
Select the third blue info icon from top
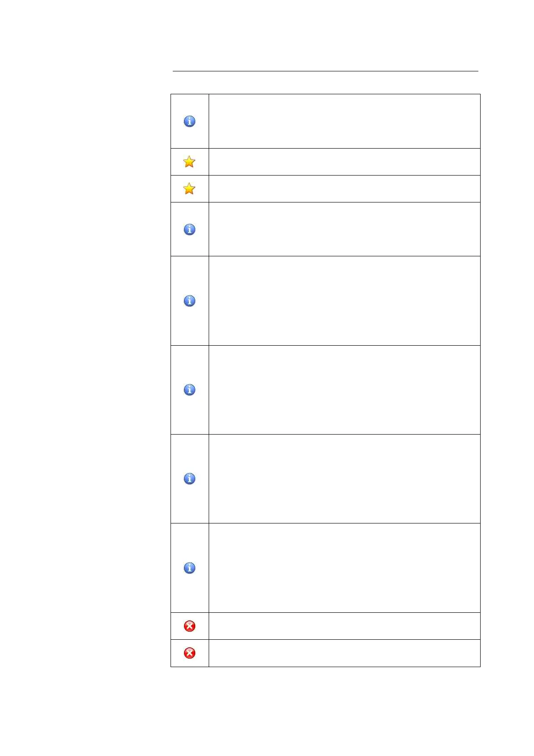[189, 301]
